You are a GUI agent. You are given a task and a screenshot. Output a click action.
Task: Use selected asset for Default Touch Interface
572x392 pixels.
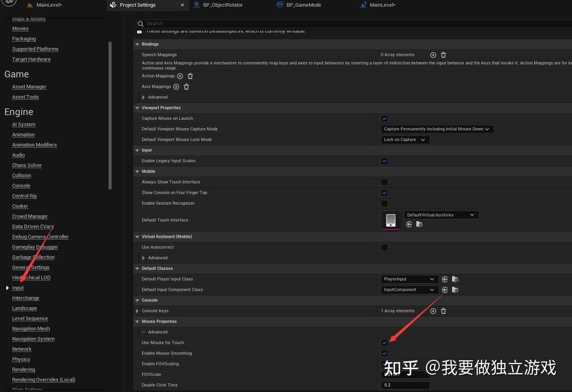[x=409, y=224]
